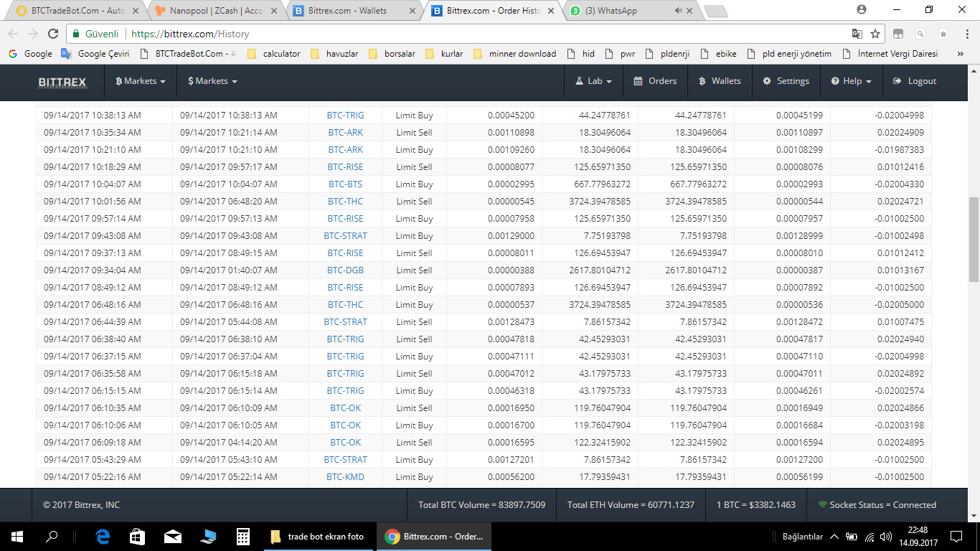
Task: Expand the Lab menu
Action: [593, 82]
